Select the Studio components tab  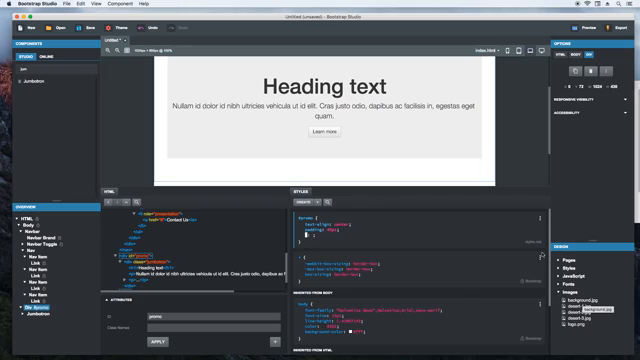26,56
